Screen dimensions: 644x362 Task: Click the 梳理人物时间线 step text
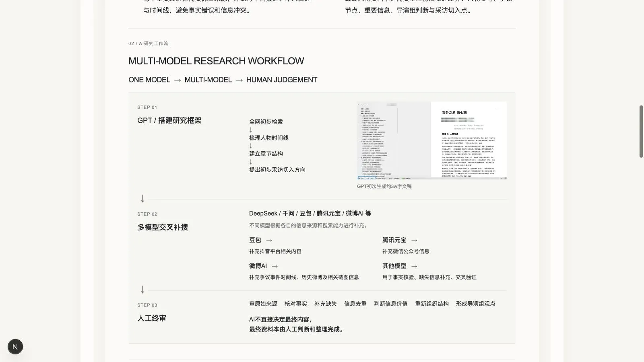pos(269,138)
